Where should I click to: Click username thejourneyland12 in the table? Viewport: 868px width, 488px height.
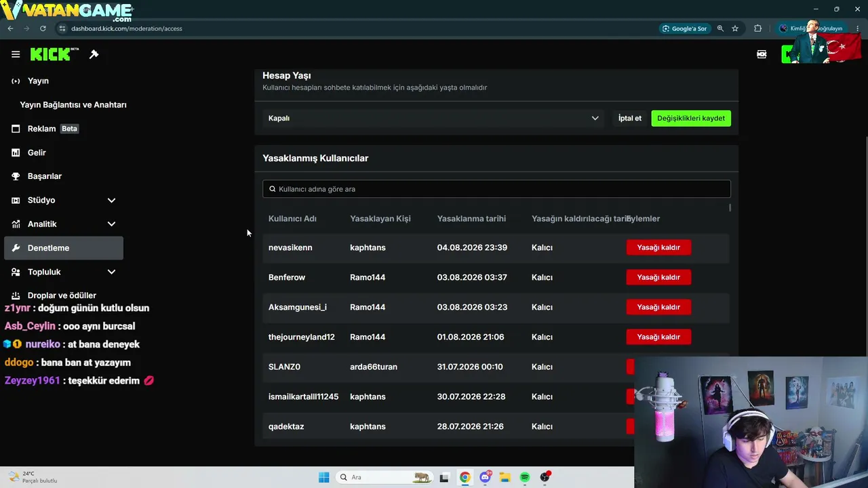pyautogui.click(x=302, y=337)
